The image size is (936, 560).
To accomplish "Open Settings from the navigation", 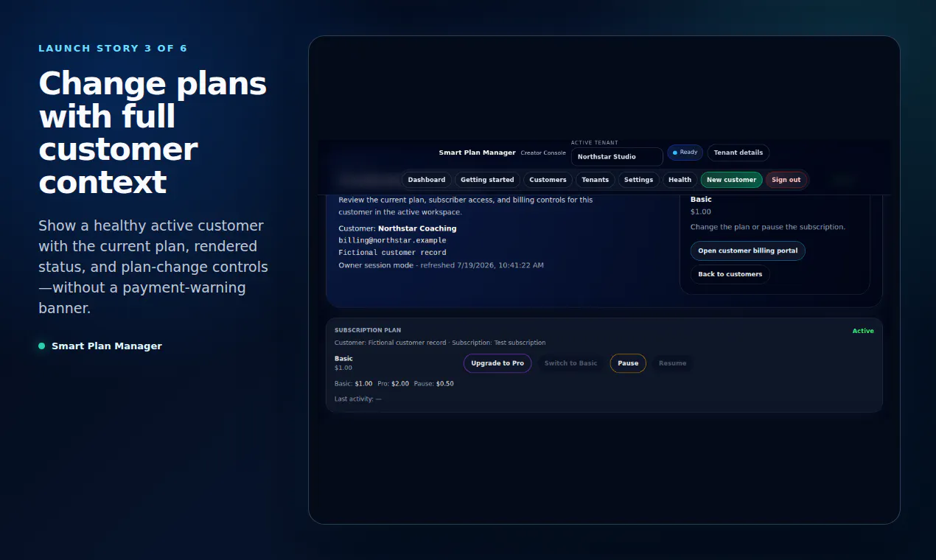I will tap(638, 180).
